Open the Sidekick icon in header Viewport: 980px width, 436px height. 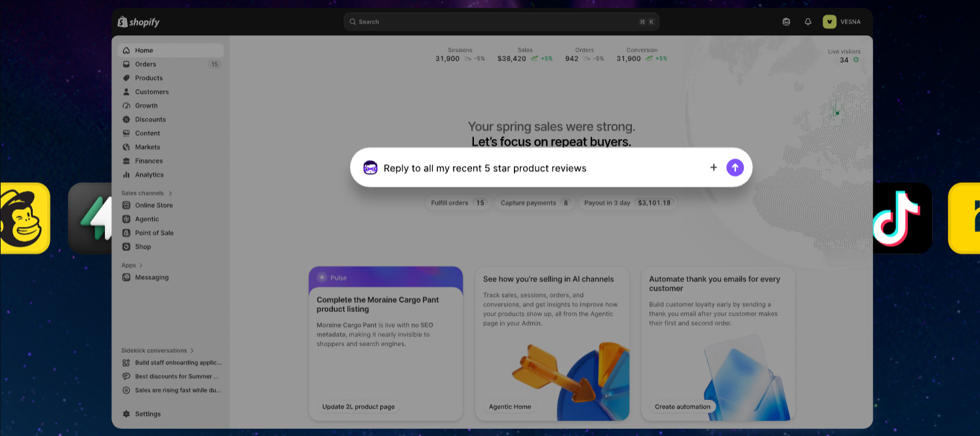(787, 22)
